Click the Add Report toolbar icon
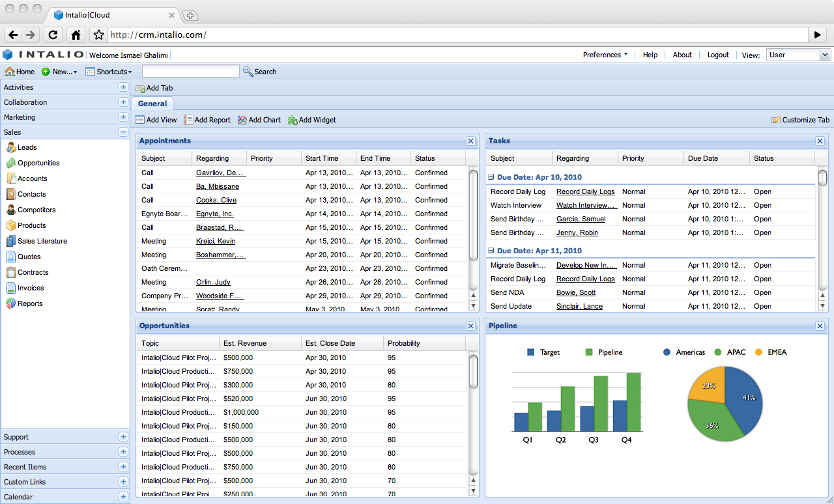The width and height of the screenshot is (834, 504). (189, 120)
